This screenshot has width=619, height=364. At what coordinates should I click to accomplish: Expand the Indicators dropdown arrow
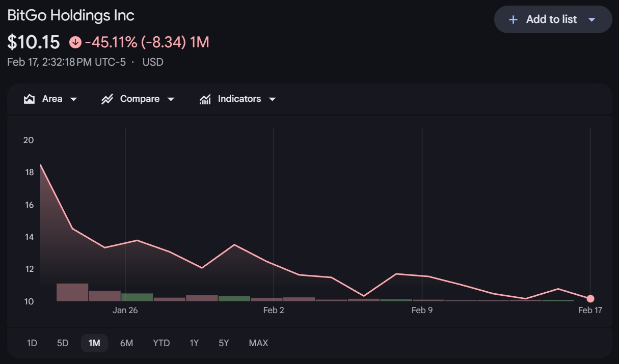pyautogui.click(x=272, y=99)
